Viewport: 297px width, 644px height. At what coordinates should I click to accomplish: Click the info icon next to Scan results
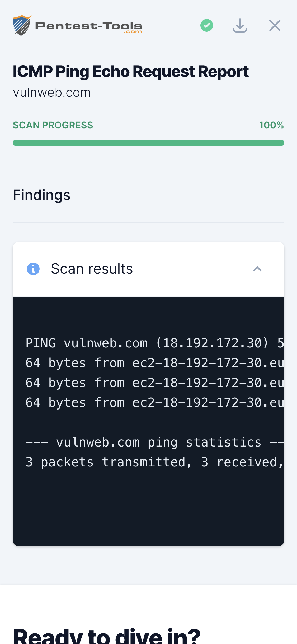tap(33, 268)
